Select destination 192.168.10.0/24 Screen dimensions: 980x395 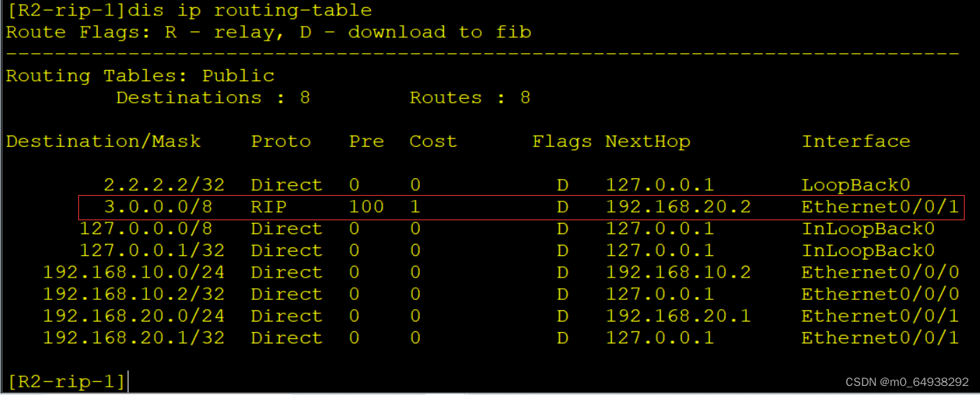click(x=134, y=272)
